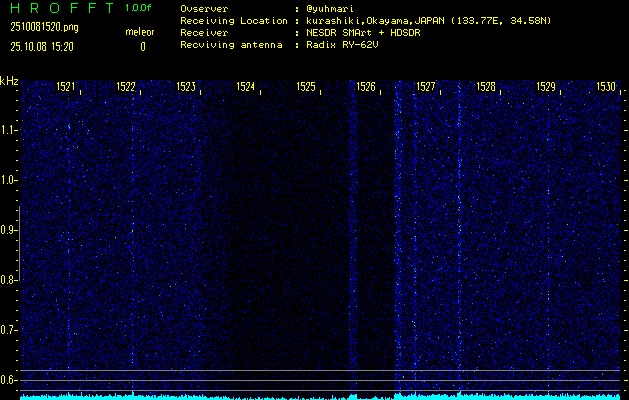This screenshot has height=400, width=629.
Task: Click the 0.7 kHz axis label
Action: [x=8, y=330]
